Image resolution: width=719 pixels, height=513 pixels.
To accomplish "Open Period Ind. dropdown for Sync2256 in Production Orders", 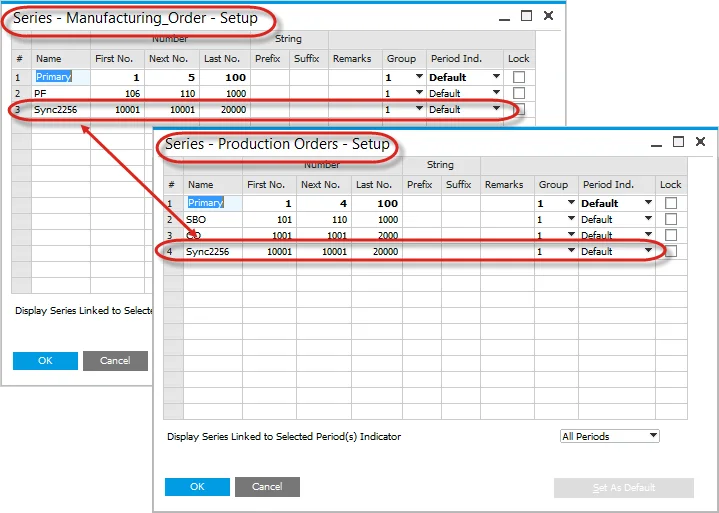I will coord(648,252).
